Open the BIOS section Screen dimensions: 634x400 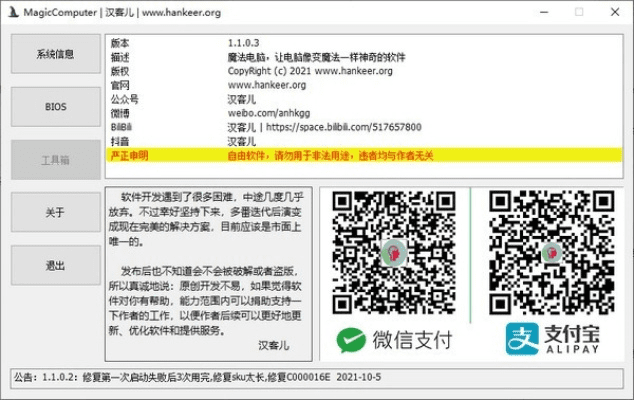click(56, 107)
